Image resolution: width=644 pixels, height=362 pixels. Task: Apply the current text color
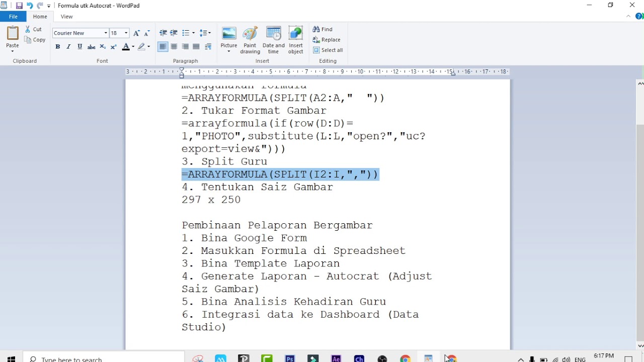pos(126,47)
